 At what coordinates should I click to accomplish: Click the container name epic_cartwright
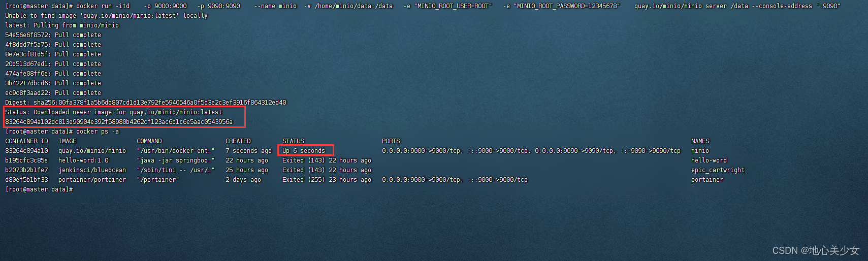click(x=718, y=170)
